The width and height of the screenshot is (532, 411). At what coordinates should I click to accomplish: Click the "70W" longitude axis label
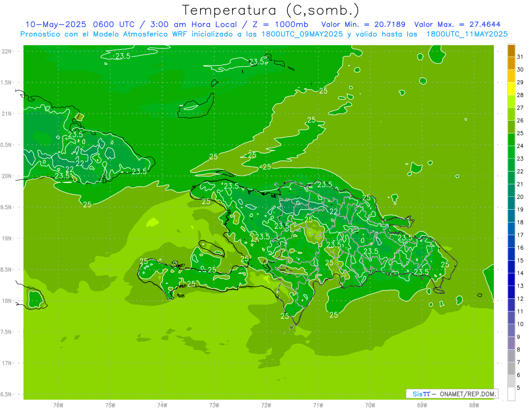click(x=370, y=405)
